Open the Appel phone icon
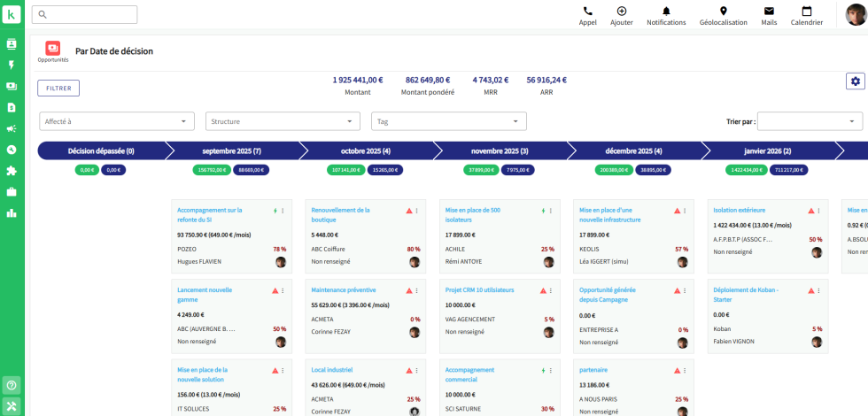This screenshot has width=868, height=416. click(587, 12)
